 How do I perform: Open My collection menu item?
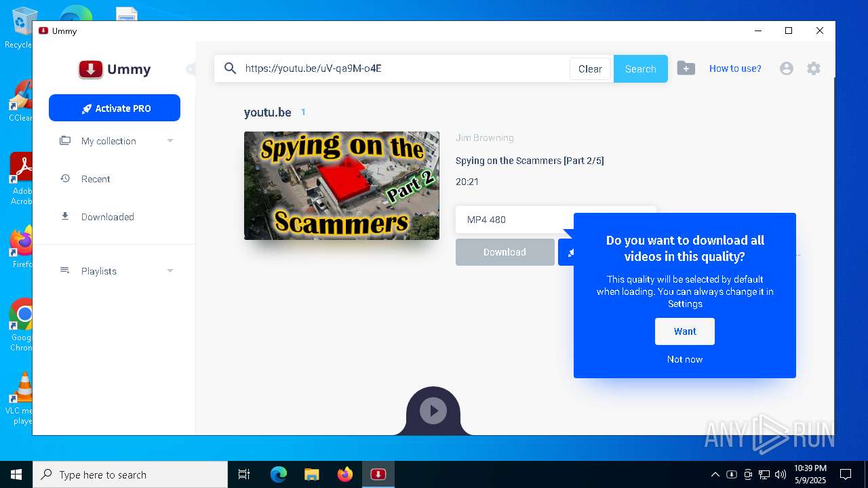point(108,141)
